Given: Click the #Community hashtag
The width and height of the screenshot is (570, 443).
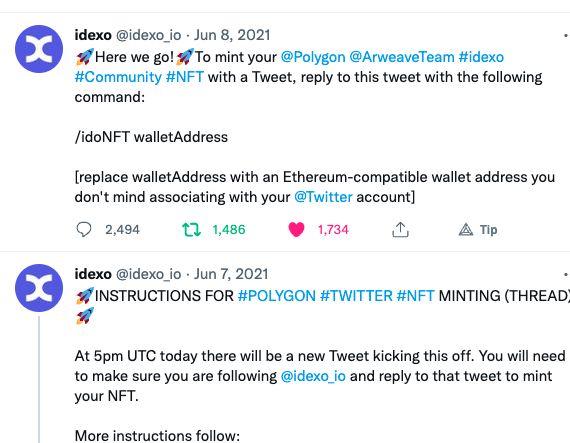Looking at the screenshot, I should pyautogui.click(x=118, y=77).
